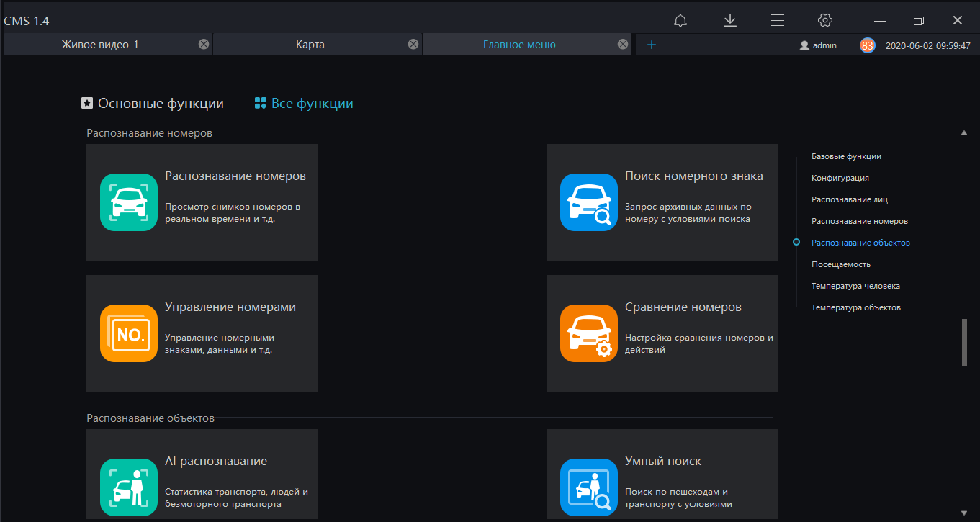Jump to Конфигурация section
The image size is (980, 522).
[840, 178]
